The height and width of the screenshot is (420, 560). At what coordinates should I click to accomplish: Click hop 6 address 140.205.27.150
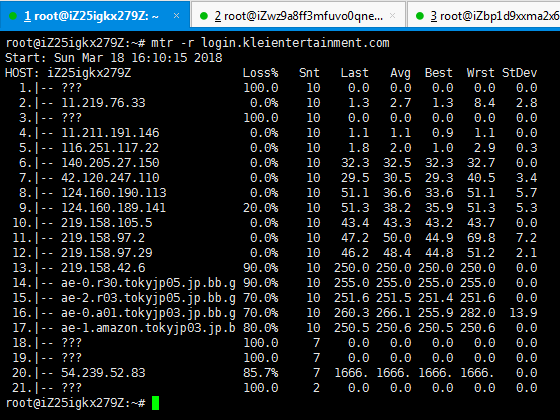tap(110, 162)
